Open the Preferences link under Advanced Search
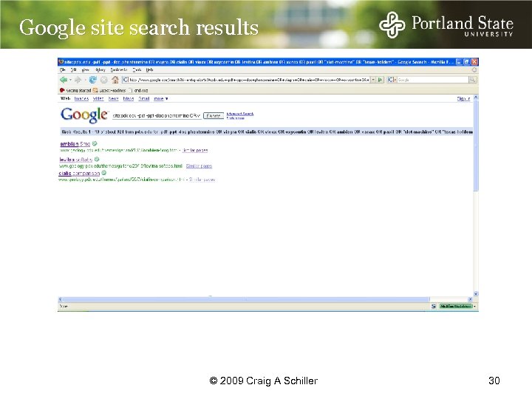This screenshot has width=532, height=399. coord(235,118)
